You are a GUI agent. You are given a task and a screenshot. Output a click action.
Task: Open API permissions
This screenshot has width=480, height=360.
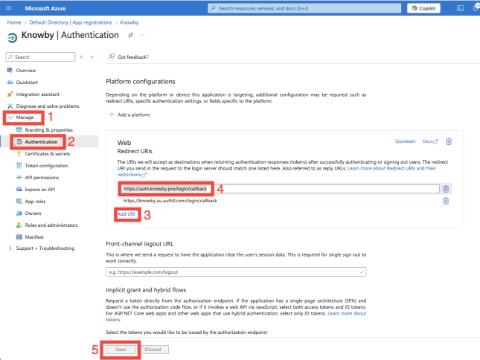coord(42,177)
